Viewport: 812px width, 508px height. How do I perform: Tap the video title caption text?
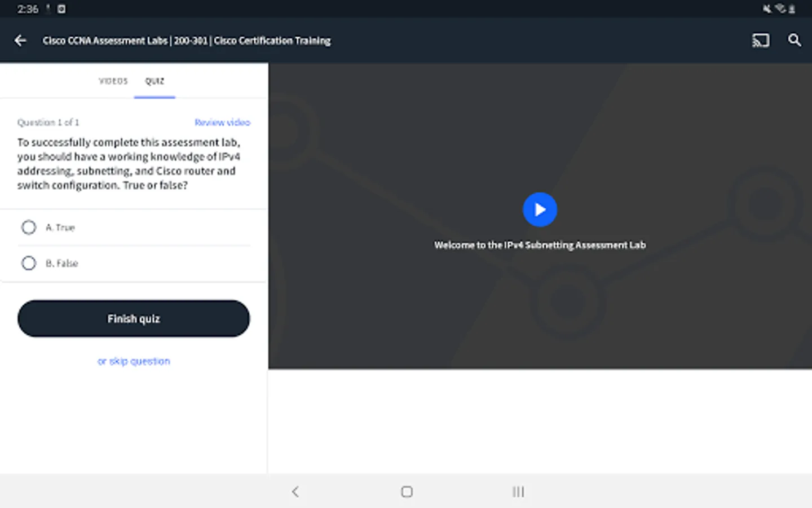pos(540,245)
